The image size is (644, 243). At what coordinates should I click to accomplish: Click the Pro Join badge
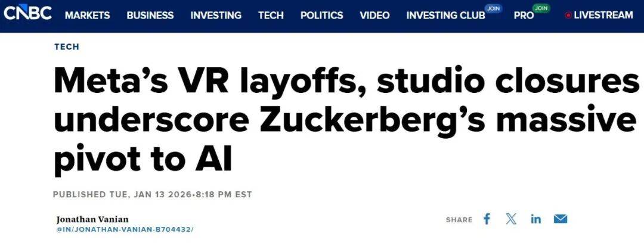coord(541,8)
